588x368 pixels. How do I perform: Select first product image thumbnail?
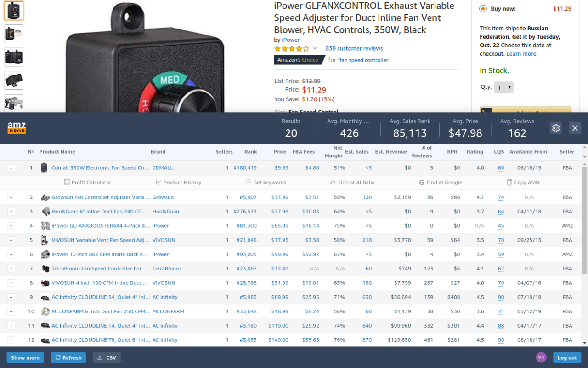click(14, 11)
